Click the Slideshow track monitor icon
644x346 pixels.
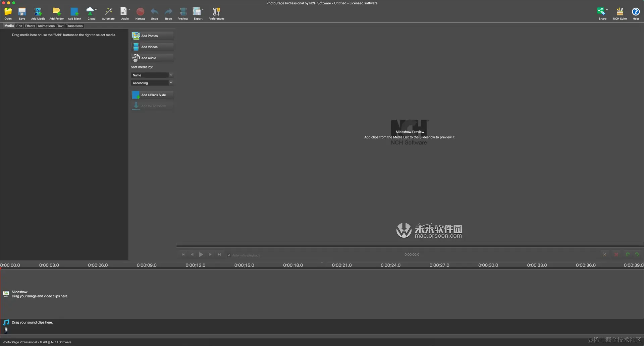point(6,294)
